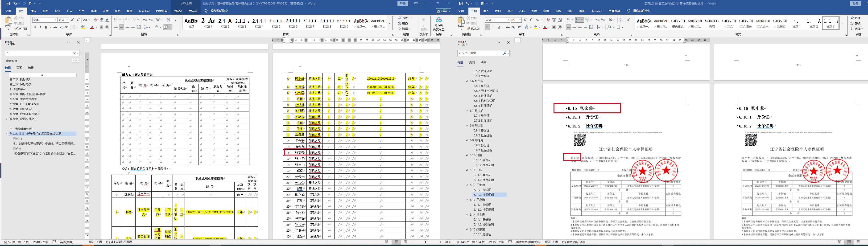Switch to Pages tab in left navigation pane
Screen dimensions: 868x246
tap(19, 68)
